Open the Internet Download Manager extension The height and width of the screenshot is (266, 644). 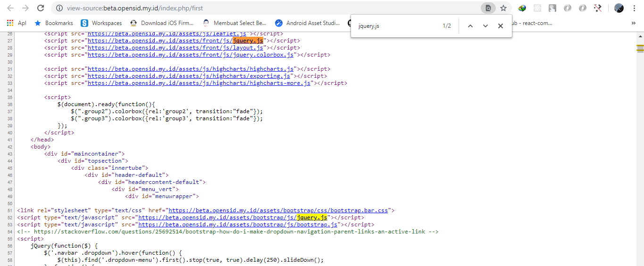[522, 8]
